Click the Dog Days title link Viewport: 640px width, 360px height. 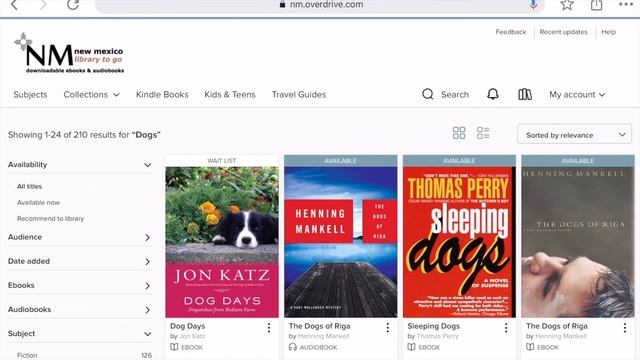tap(187, 326)
